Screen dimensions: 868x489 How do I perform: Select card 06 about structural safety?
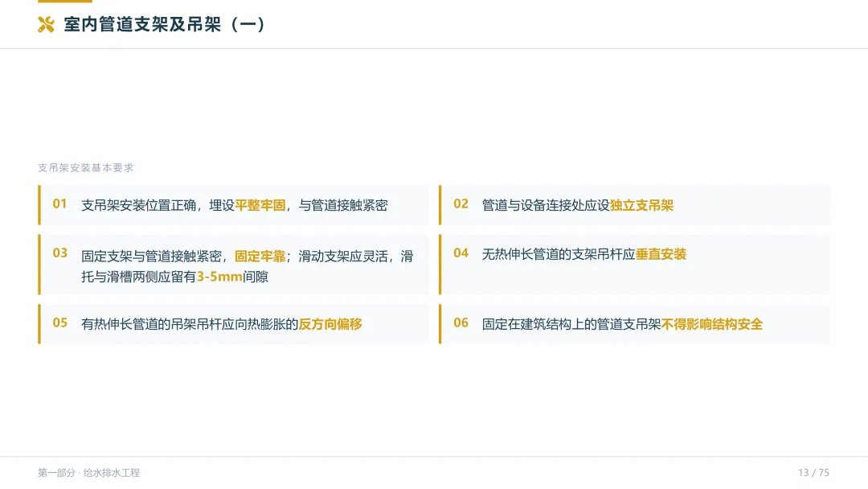point(634,324)
